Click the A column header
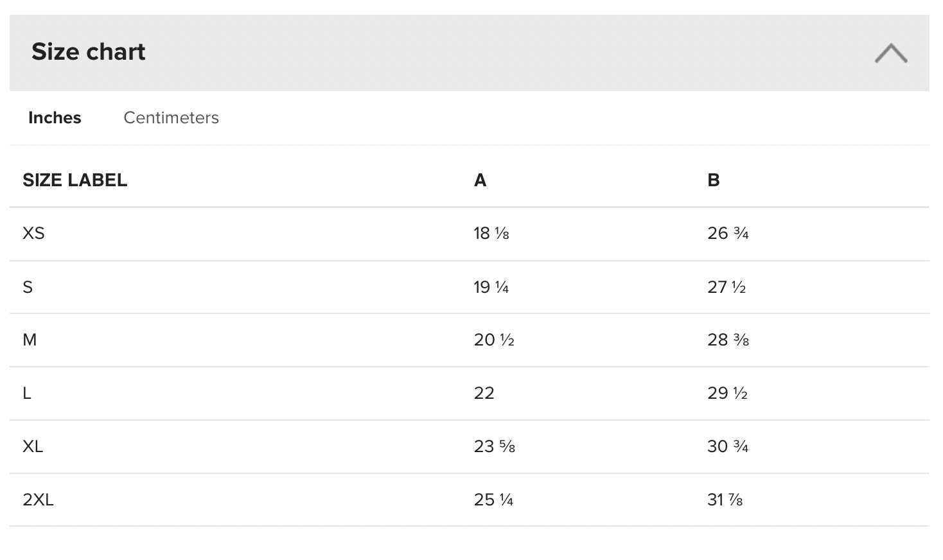The image size is (943, 560). pyautogui.click(x=480, y=180)
